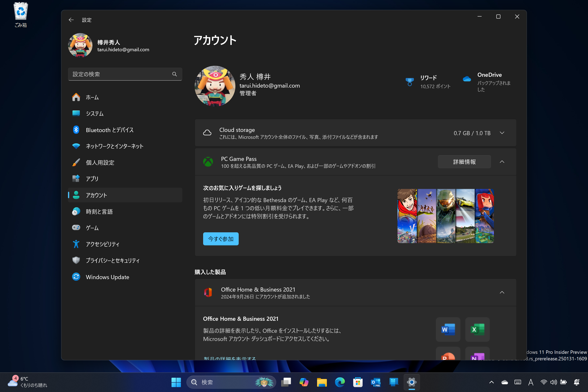588x392 pixels.
Task: Click the Microsoft Rewards points icon
Action: [x=410, y=82]
